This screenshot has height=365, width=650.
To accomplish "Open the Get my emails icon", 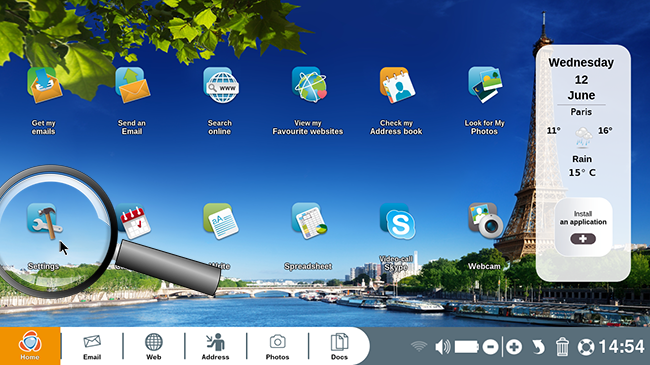I will pos(44,85).
